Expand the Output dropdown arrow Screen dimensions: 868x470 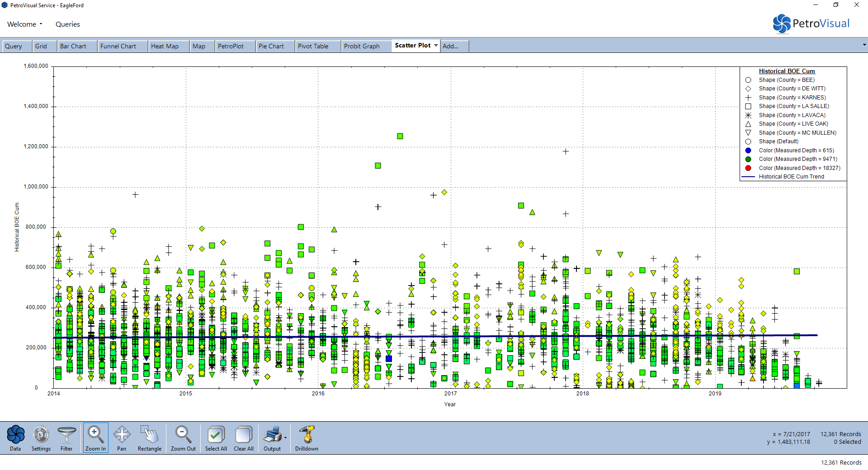point(285,437)
